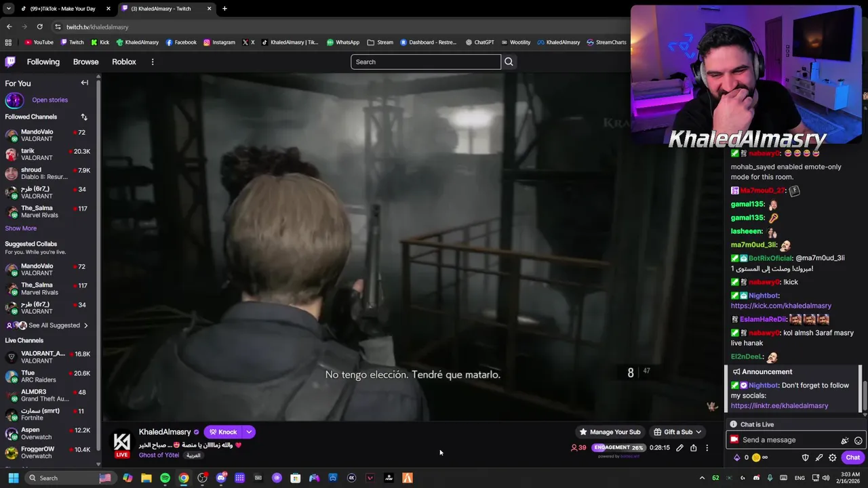
Task: Click the Manage Your Sub button
Action: [x=610, y=432]
